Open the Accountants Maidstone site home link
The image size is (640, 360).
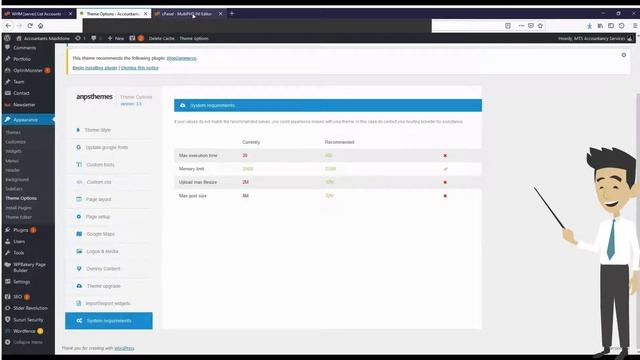point(43,38)
